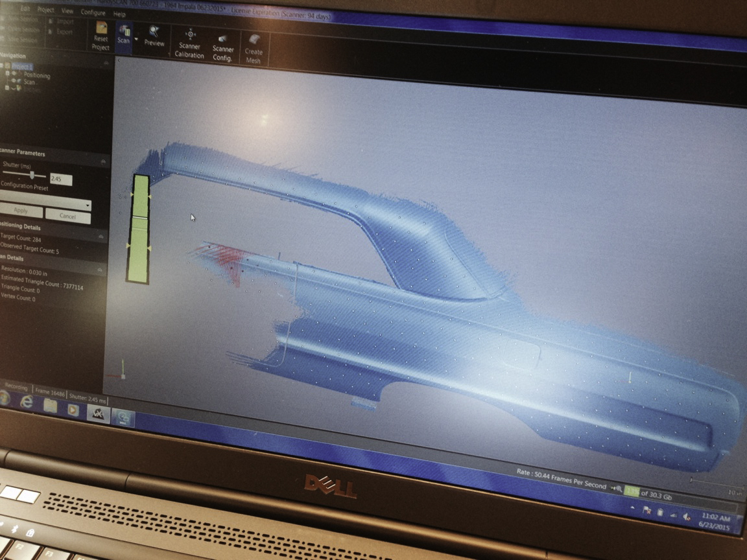
Task: Click the Observed Target Count: 5 text
Action: [x=30, y=248]
